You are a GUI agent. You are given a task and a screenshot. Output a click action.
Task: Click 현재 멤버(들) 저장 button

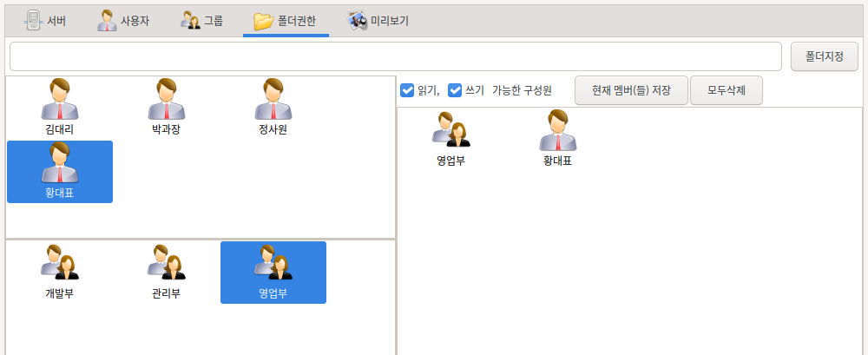[631, 90]
